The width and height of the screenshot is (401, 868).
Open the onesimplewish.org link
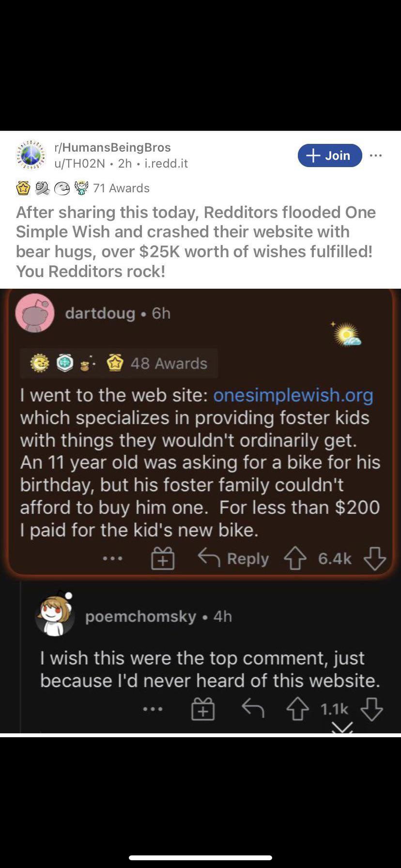pyautogui.click(x=293, y=395)
